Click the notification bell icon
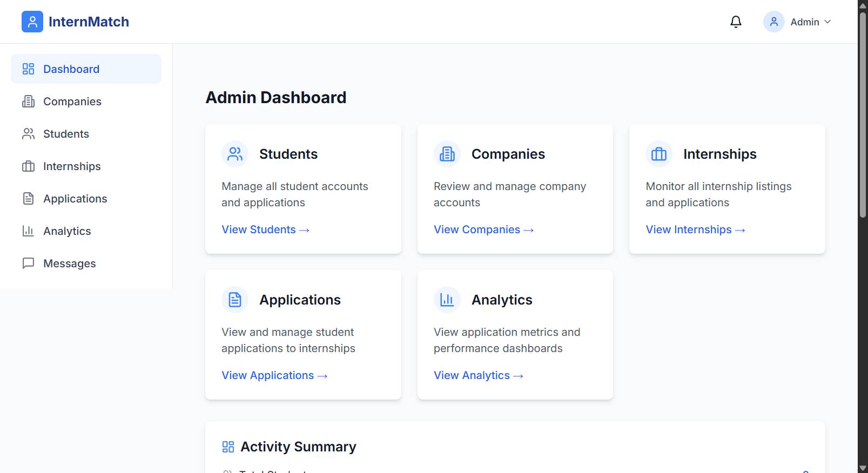868x473 pixels. pos(736,22)
